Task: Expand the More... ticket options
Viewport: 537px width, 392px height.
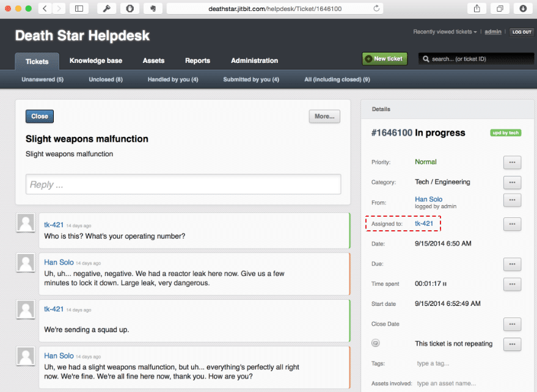Action: coord(324,116)
